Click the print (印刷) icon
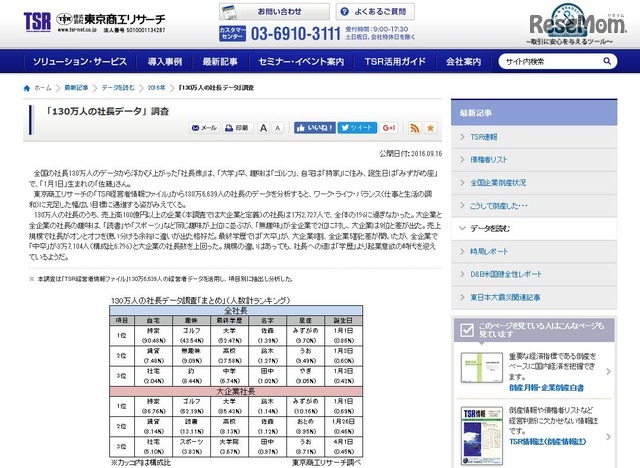The image size is (640, 468). click(x=236, y=128)
